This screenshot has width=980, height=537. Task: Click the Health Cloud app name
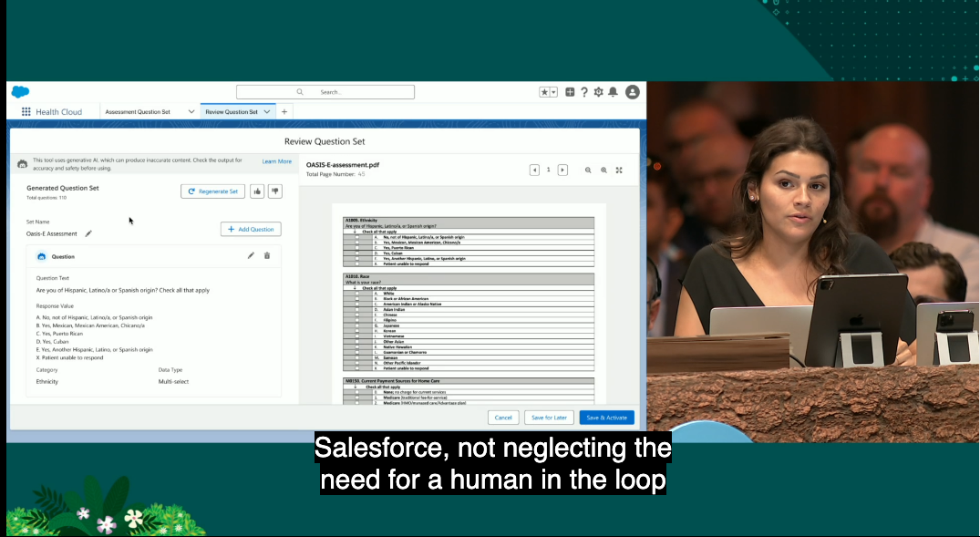tap(58, 112)
